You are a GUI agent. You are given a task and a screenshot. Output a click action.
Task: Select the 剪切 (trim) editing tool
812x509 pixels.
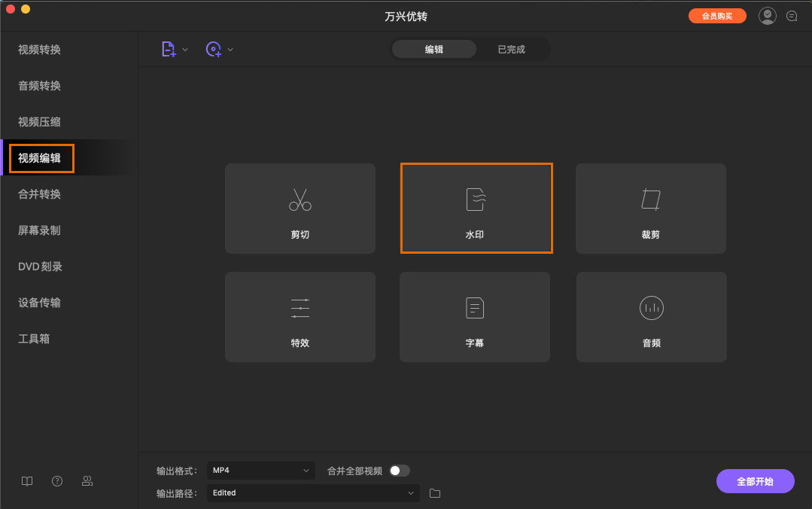pyautogui.click(x=300, y=209)
